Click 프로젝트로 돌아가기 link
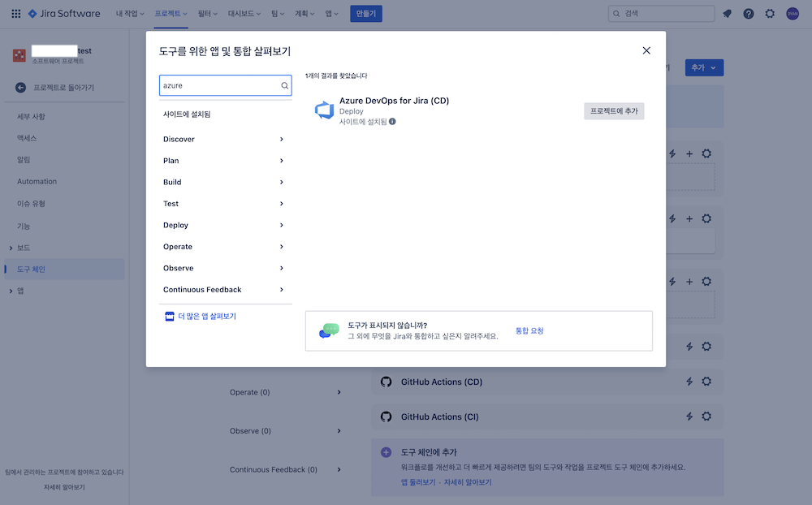 tap(63, 88)
